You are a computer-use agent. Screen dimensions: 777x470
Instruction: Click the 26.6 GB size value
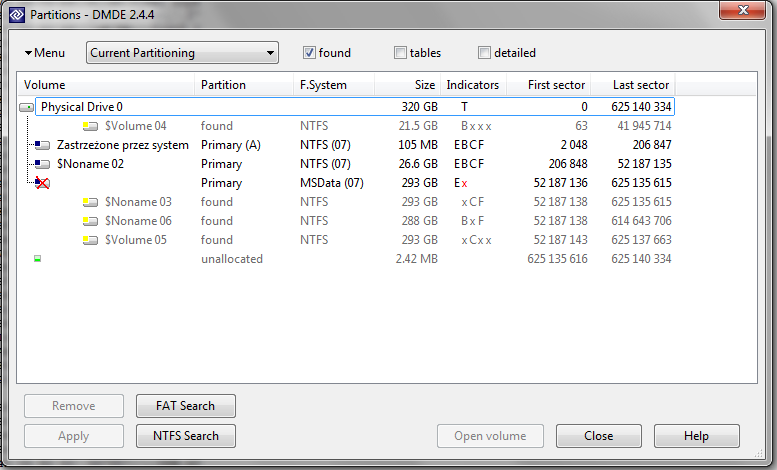418,164
